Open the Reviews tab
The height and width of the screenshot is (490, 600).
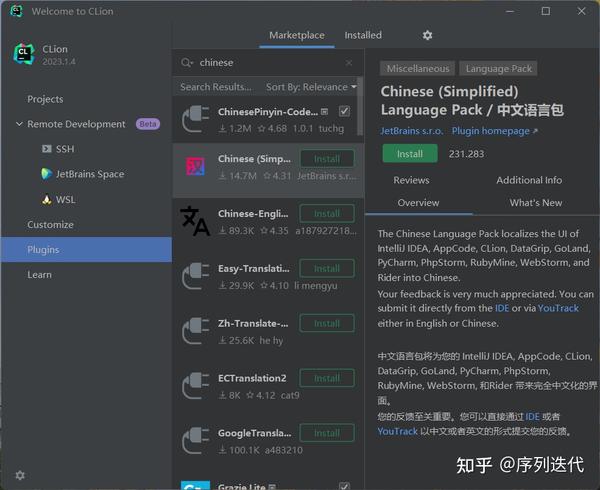coord(411,180)
